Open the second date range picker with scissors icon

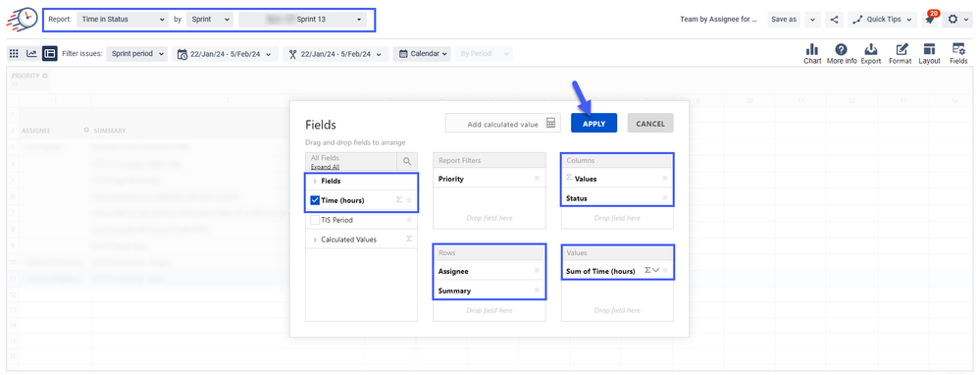pyautogui.click(x=335, y=54)
